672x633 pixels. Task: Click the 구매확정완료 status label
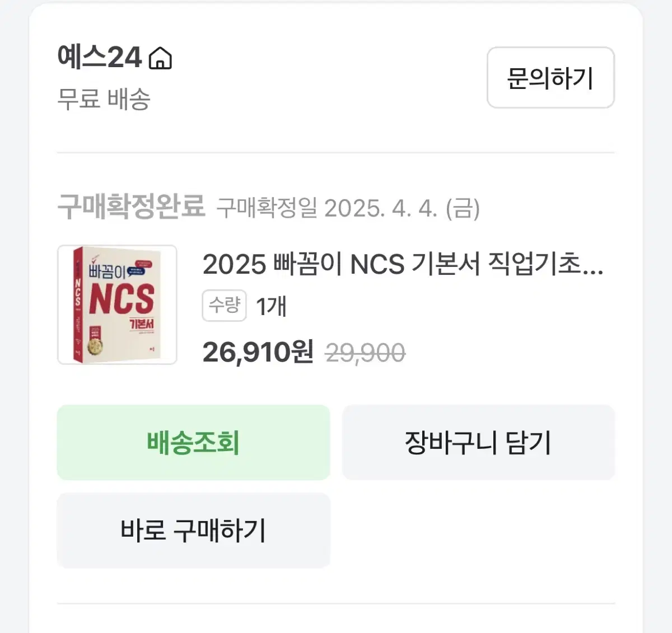(x=132, y=207)
